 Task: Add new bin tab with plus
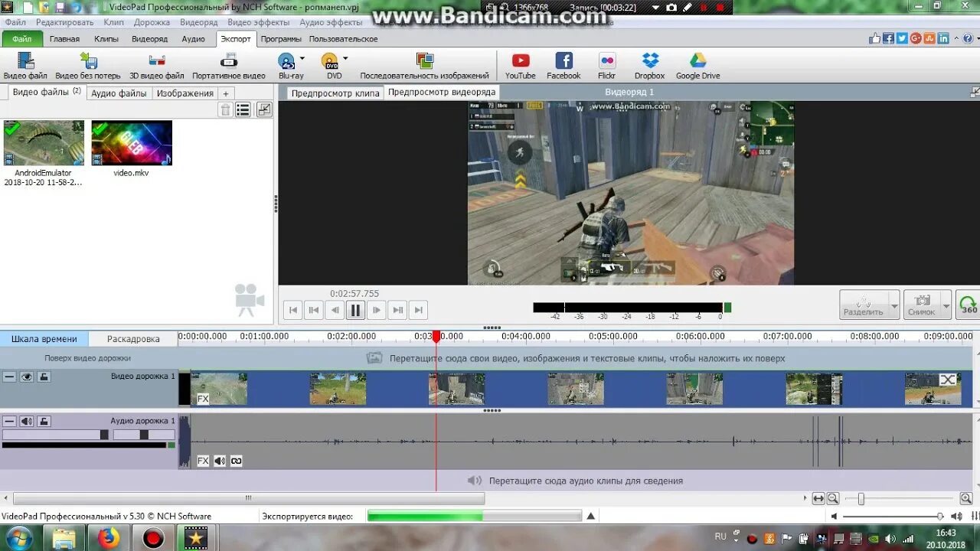(225, 93)
